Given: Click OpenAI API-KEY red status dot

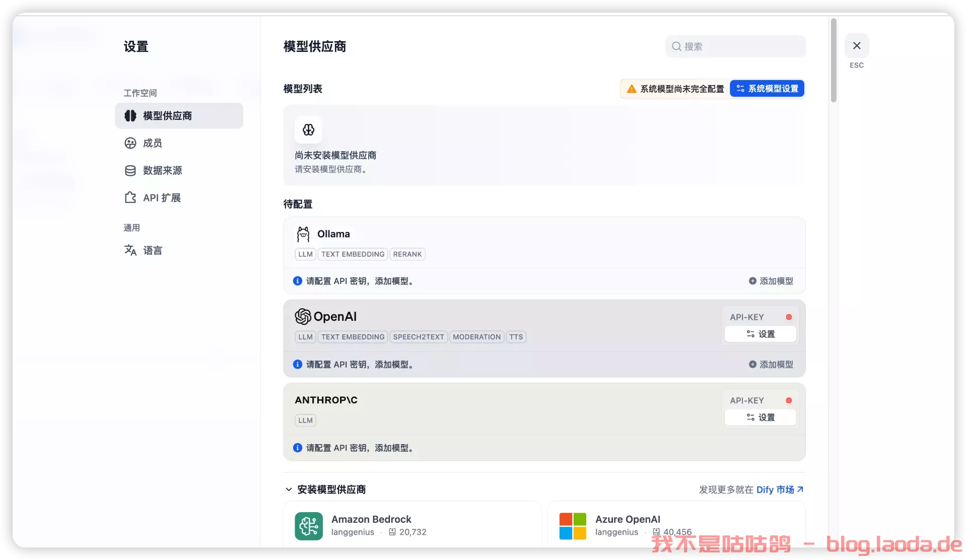Looking at the screenshot, I should click(x=789, y=317).
